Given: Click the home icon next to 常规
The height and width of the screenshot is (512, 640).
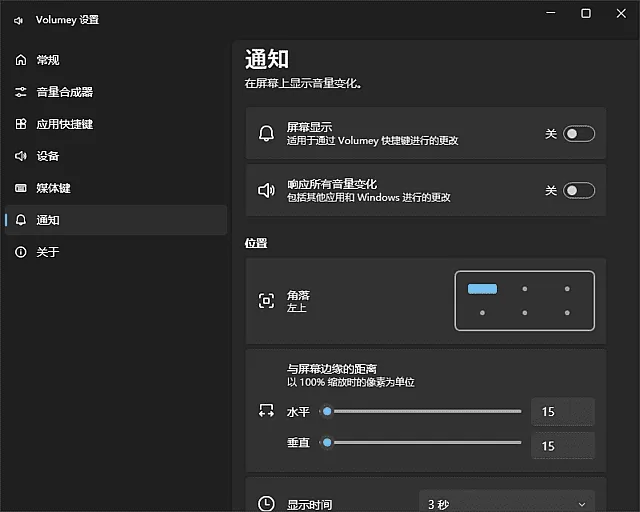Looking at the screenshot, I should click(x=21, y=60).
